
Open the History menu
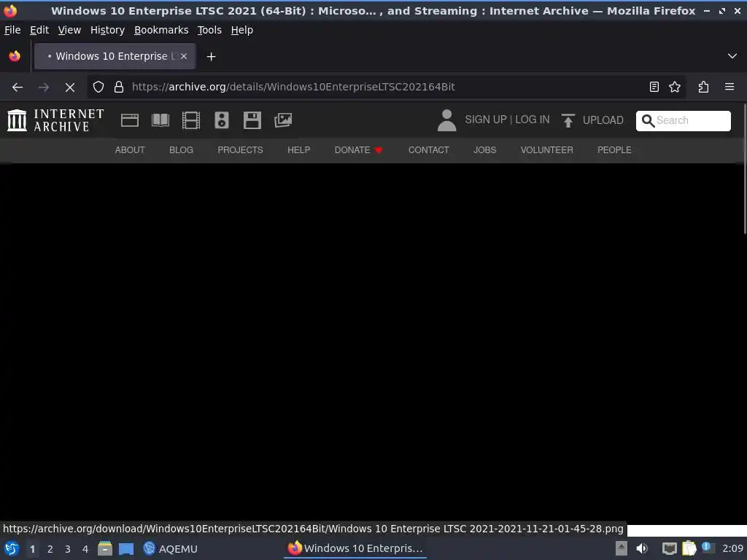tap(107, 30)
